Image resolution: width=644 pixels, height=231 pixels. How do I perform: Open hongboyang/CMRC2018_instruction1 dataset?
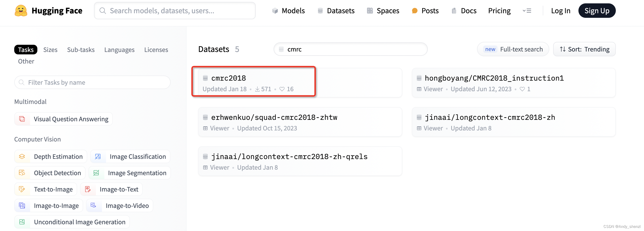point(514,83)
